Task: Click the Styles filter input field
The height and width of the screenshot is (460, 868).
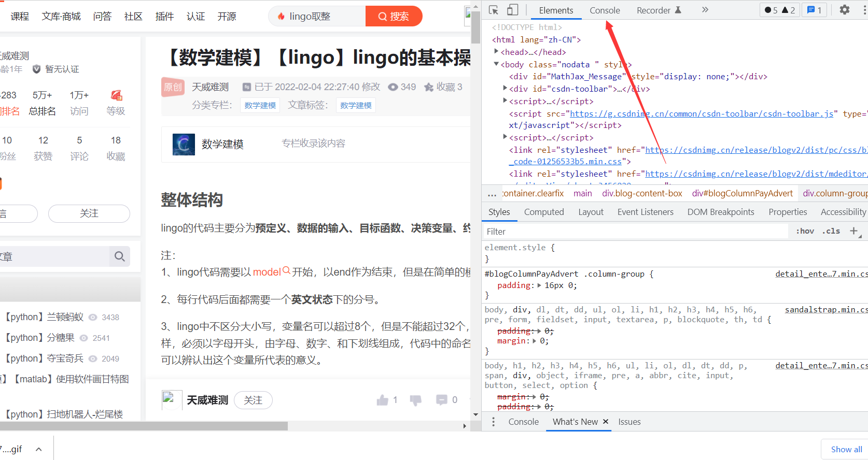Action: pos(636,232)
